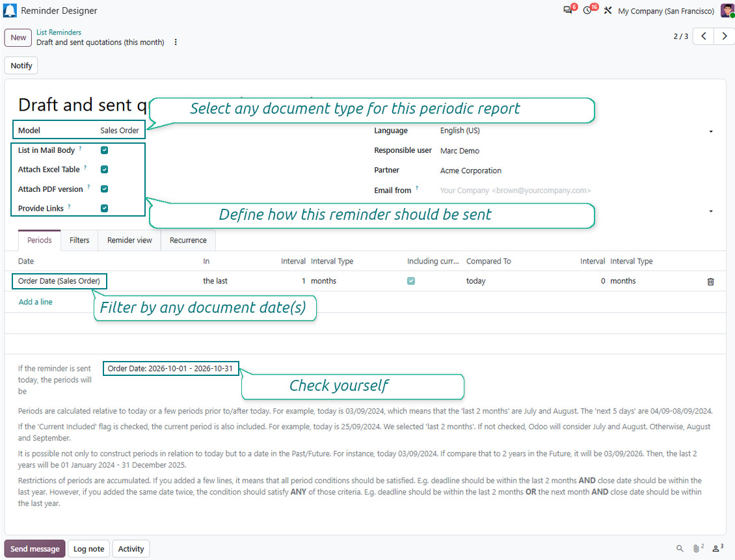Open the List Reminders breadcrumb link

point(59,33)
